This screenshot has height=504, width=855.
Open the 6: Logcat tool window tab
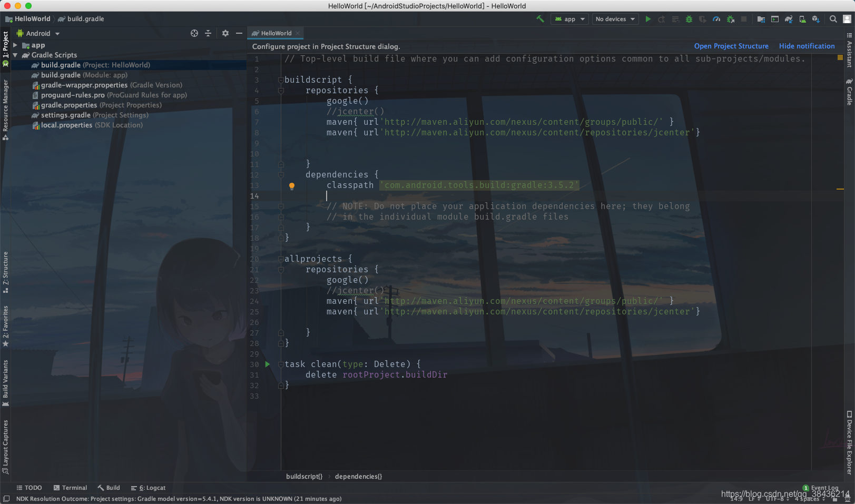tap(148, 488)
